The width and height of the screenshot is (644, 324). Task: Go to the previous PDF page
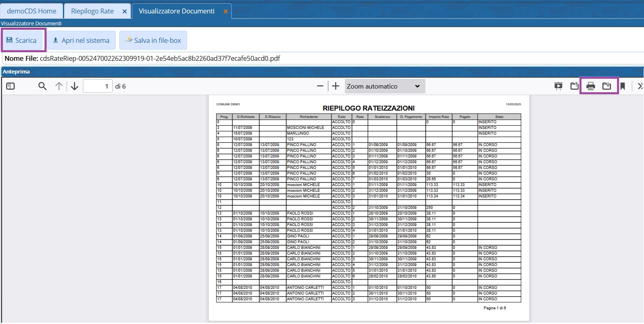(59, 86)
